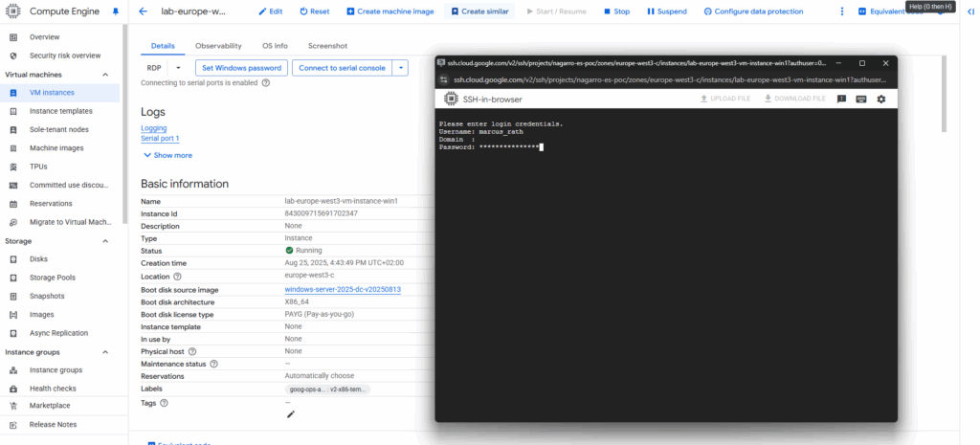Click the feedback icon in SSH-in-browser
Screen dimensions: 980x445
coord(841,99)
